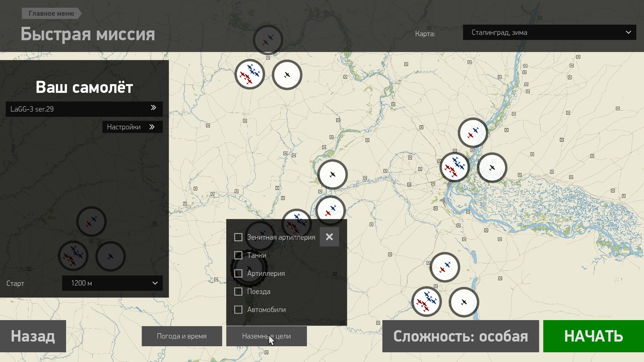This screenshot has width=644, height=362.
Task: Open Погода и время tab
Action: [181, 336]
